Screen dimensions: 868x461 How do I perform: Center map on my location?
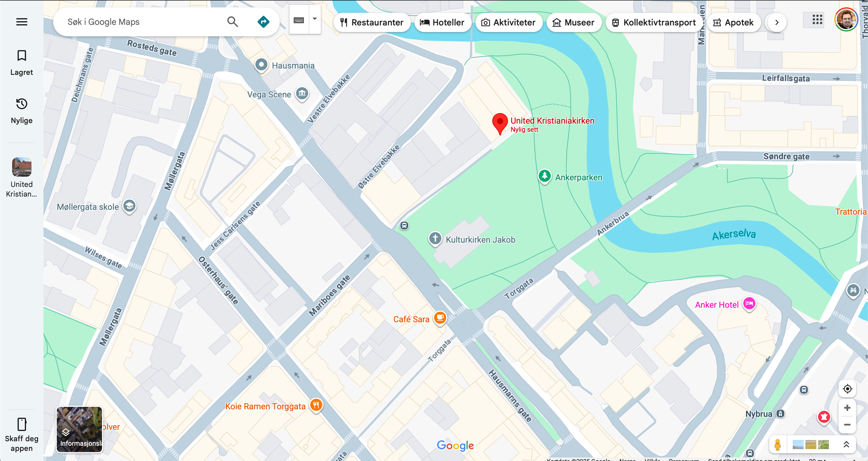coord(847,389)
